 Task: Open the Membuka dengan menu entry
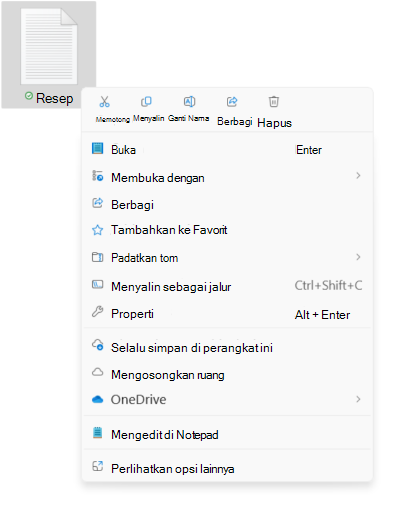[x=227, y=177]
